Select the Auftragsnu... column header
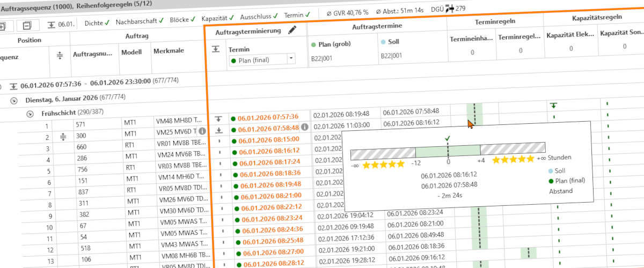This screenshot has width=644, height=268. (x=92, y=54)
